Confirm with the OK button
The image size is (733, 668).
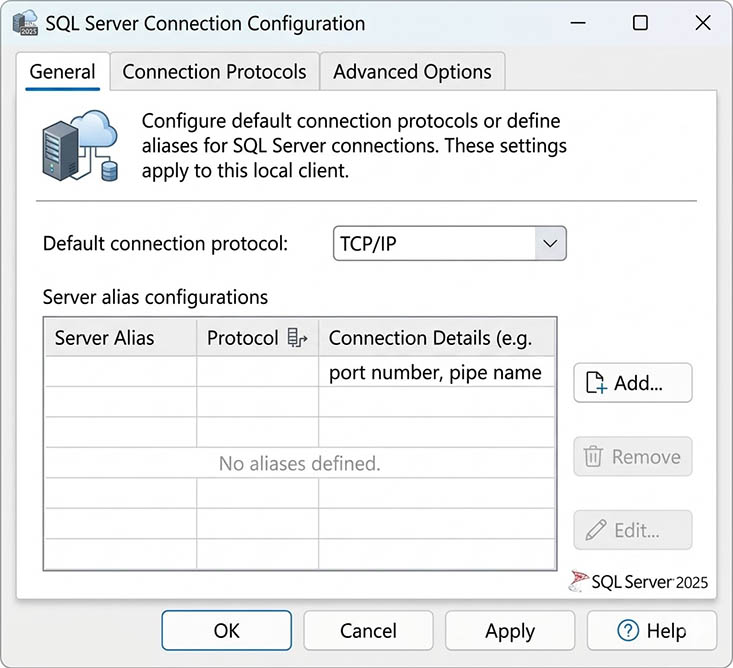tap(227, 631)
